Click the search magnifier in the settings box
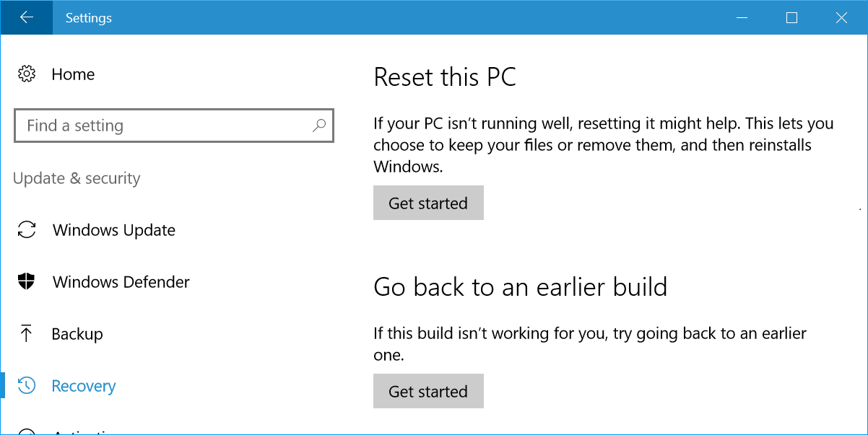 [318, 126]
